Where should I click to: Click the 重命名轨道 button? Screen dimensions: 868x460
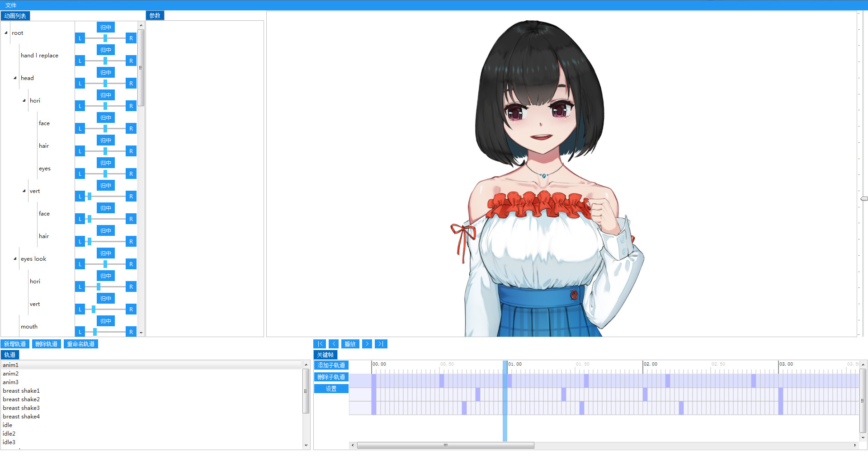click(81, 344)
